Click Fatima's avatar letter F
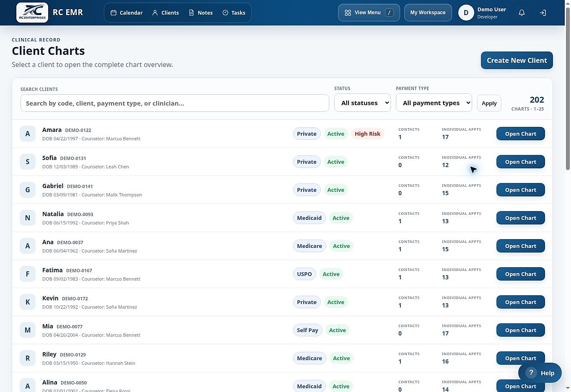The width and height of the screenshot is (571, 392). (28, 274)
